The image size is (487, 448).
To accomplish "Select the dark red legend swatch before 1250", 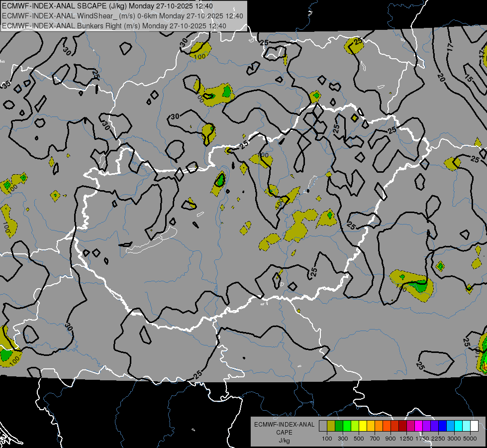I will point(403,426).
